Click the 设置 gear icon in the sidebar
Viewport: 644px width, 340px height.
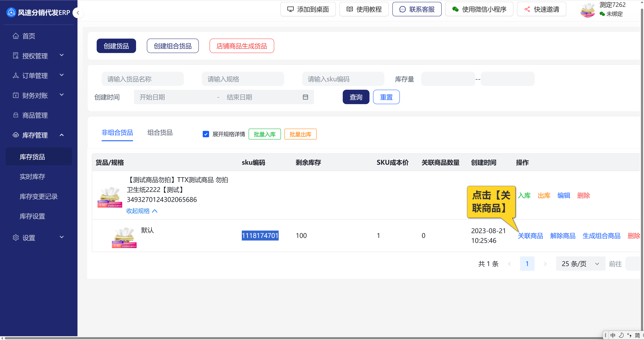tap(16, 237)
